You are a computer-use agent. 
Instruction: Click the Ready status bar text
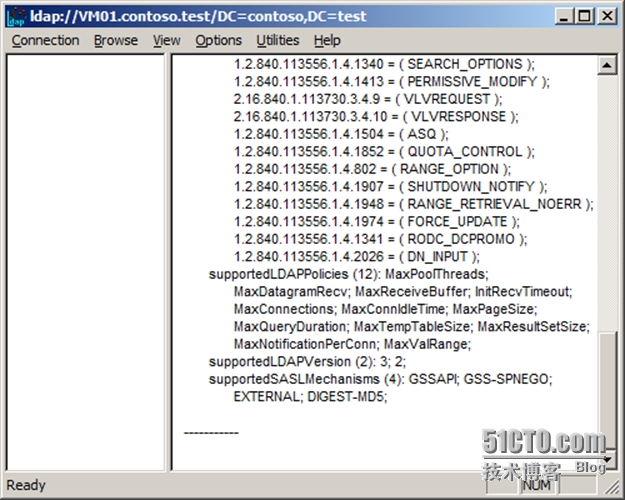26,485
